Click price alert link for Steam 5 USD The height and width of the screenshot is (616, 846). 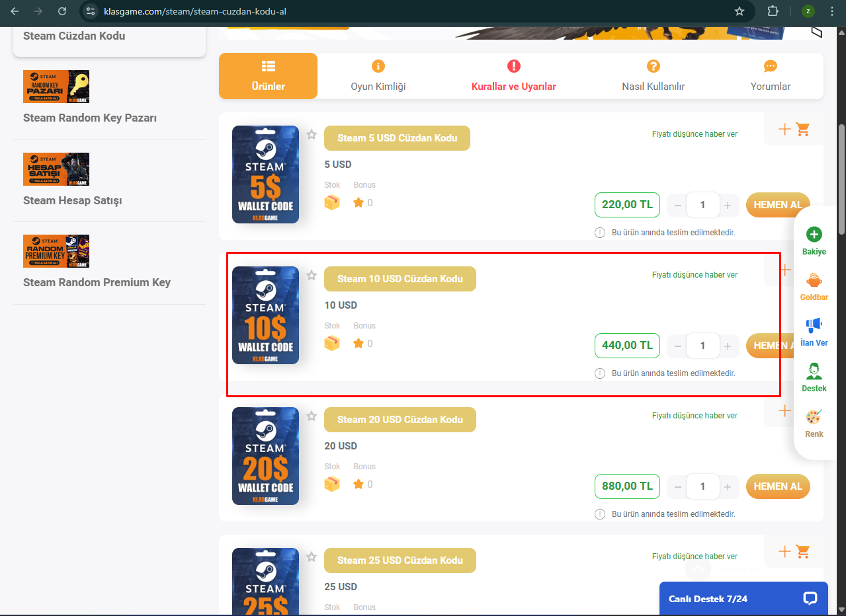pos(695,134)
